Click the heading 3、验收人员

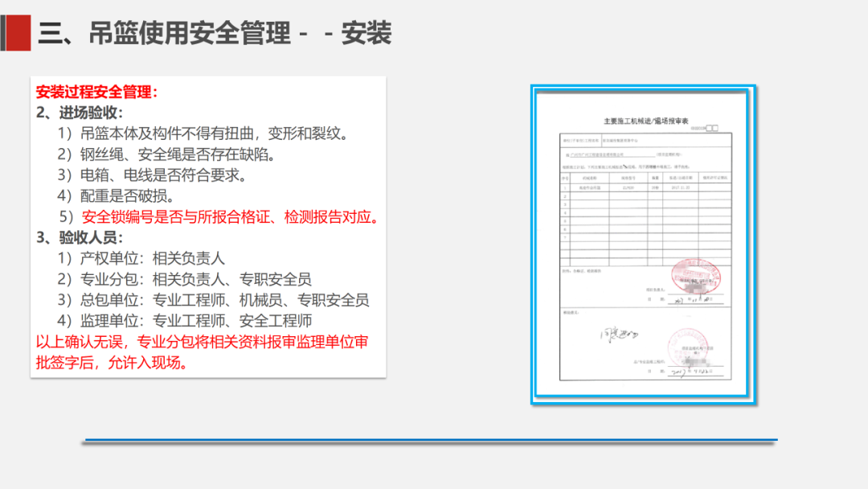(80, 238)
